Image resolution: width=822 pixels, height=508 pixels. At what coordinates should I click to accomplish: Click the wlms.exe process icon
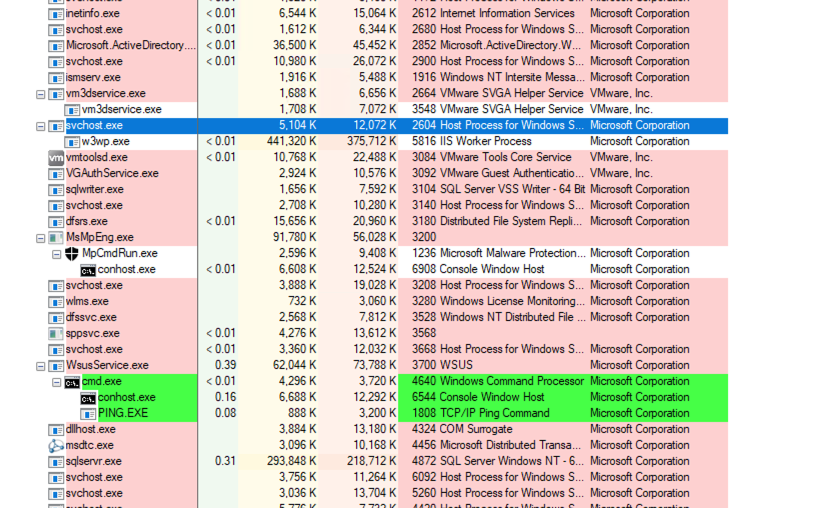(x=56, y=302)
